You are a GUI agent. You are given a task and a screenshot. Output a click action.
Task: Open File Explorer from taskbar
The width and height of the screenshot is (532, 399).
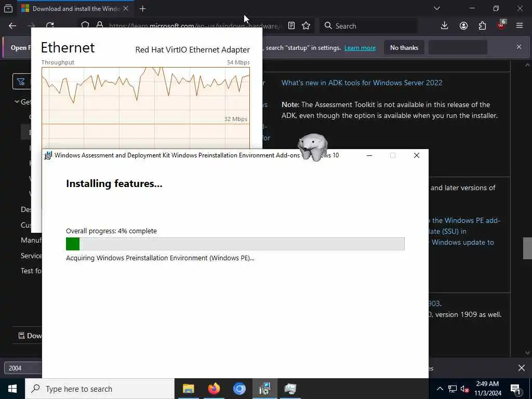pyautogui.click(x=188, y=389)
